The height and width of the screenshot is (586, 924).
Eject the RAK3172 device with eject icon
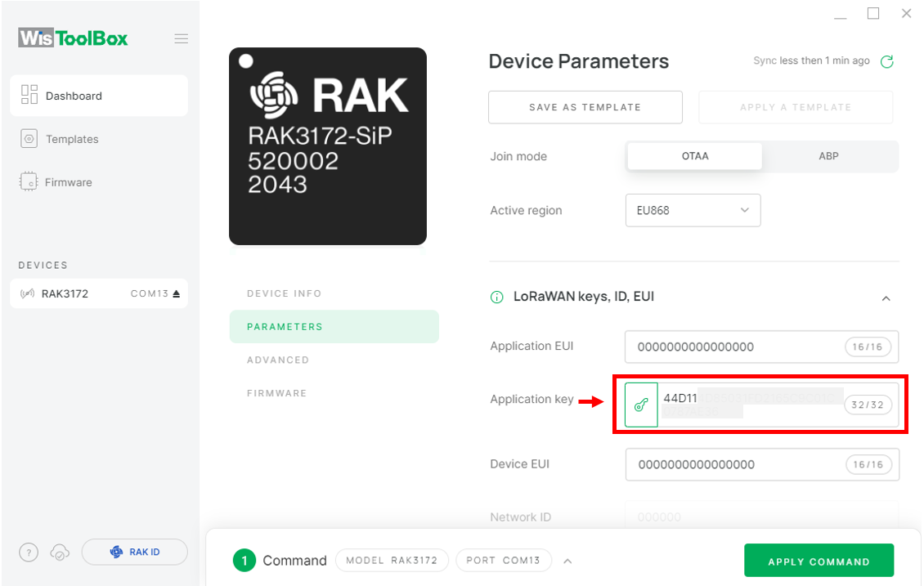coord(176,293)
